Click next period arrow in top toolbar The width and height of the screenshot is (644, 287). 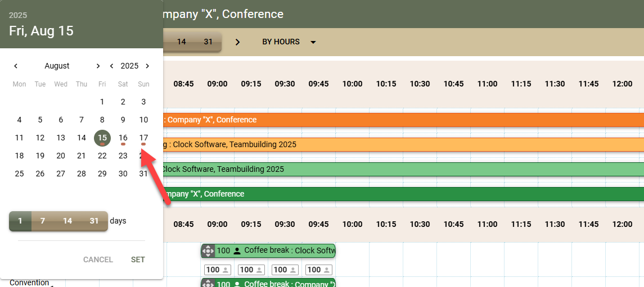coord(237,42)
